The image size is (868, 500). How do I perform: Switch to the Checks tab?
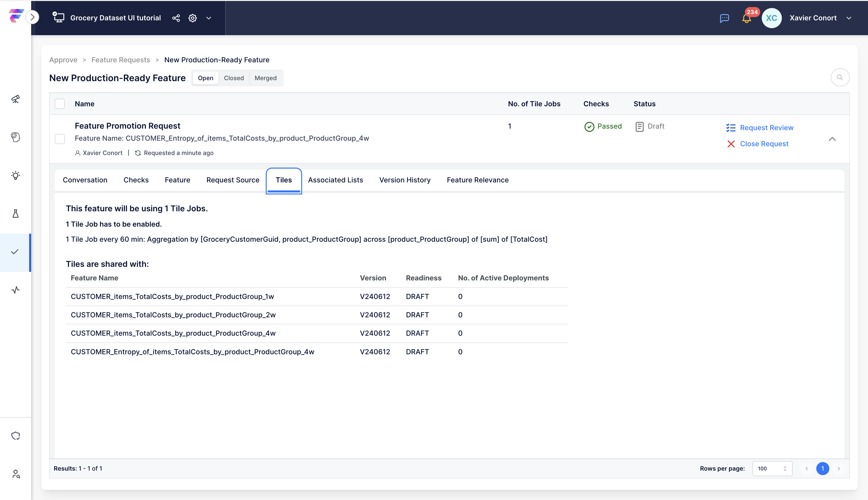(x=136, y=180)
